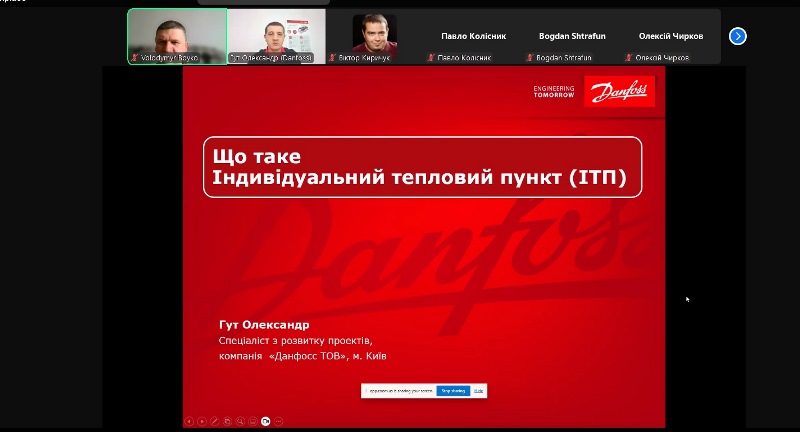This screenshot has height=432, width=800.
Task: Click the line 'Спеціаліст з розвитку проектів,'
Action: click(x=296, y=341)
